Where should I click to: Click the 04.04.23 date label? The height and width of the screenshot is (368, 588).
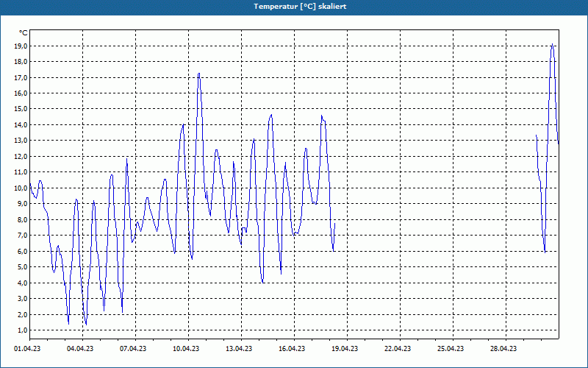pos(80,349)
